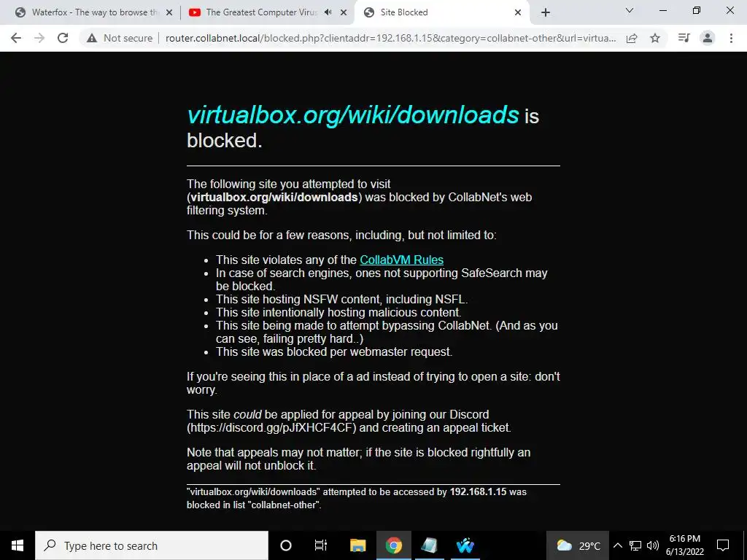The width and height of the screenshot is (747, 560).
Task: Click 'blocked in list "collabnet-other"' text
Action: (253, 505)
